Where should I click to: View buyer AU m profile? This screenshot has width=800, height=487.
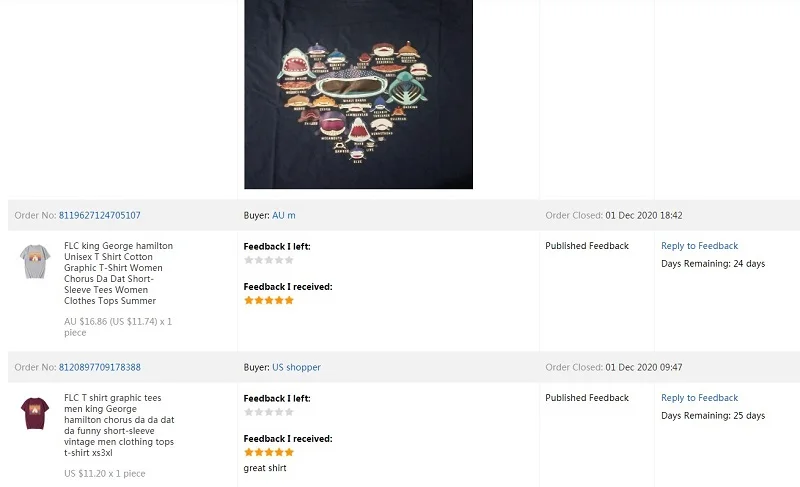[x=284, y=215]
